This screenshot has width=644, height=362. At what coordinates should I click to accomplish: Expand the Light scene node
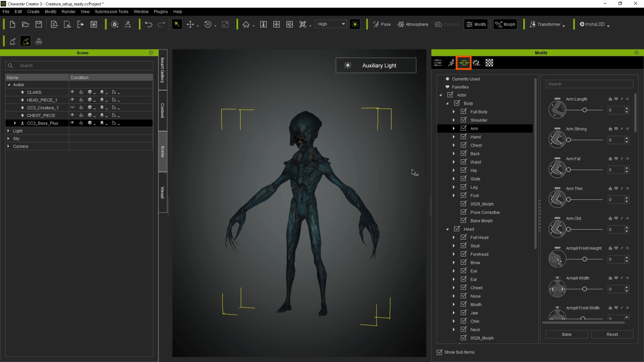tap(8, 131)
